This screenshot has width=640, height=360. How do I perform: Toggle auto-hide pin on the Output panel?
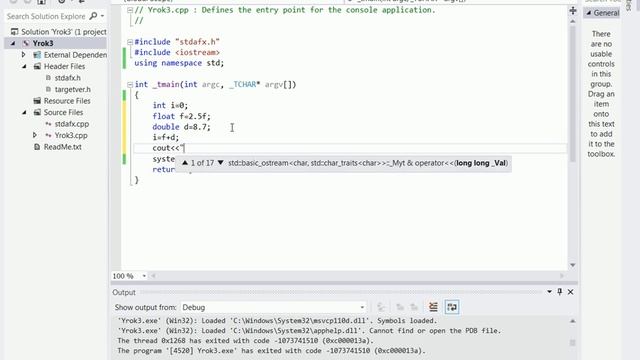(x=560, y=291)
